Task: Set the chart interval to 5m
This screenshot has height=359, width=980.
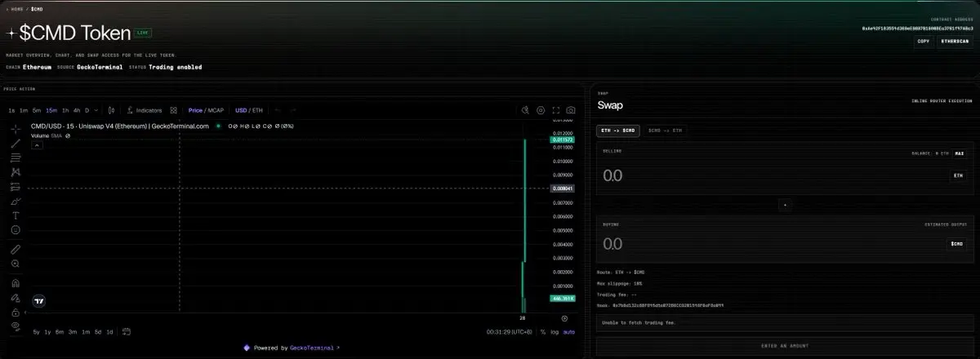Action: point(37,110)
